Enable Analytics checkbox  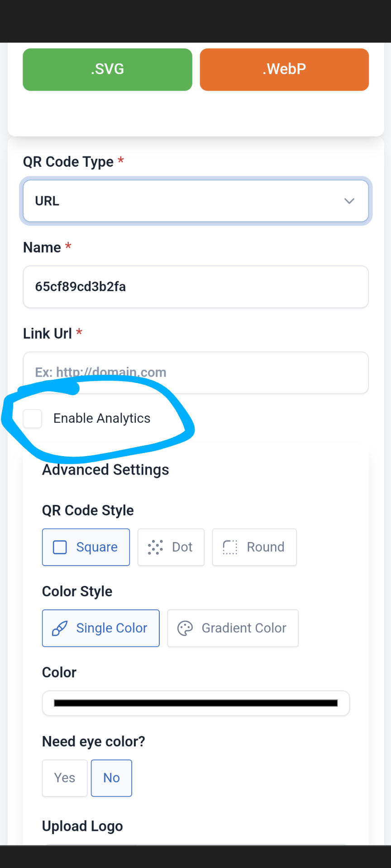(x=33, y=419)
